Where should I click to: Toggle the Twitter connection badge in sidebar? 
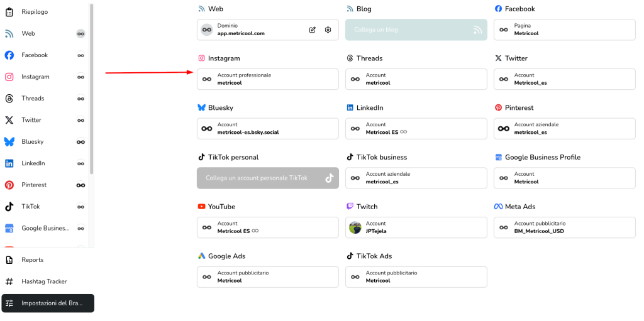(80, 120)
